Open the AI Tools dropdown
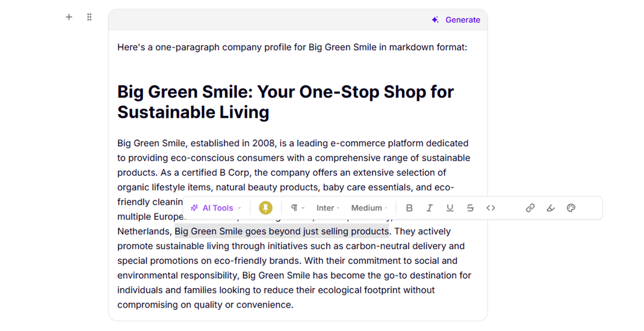 tap(216, 208)
